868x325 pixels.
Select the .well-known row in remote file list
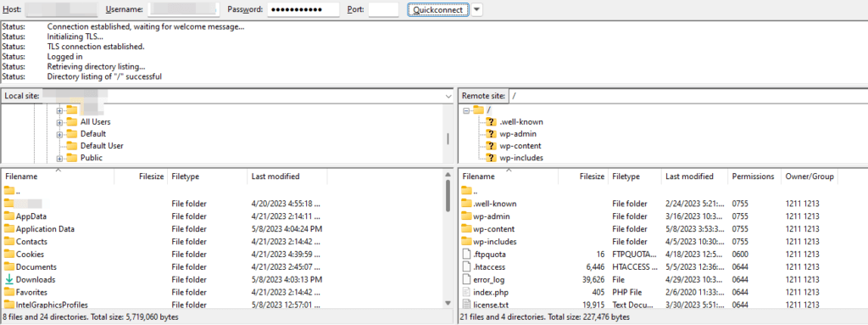click(662, 204)
